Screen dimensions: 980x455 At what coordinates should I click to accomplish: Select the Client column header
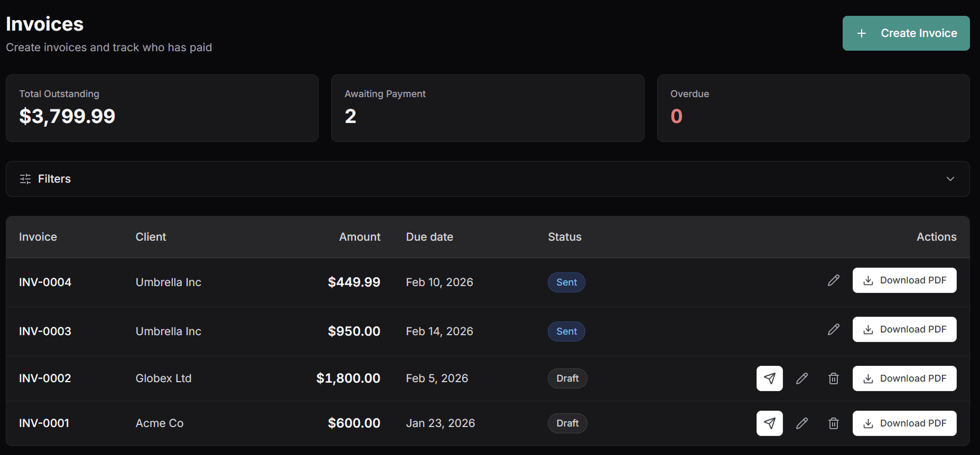coord(151,236)
